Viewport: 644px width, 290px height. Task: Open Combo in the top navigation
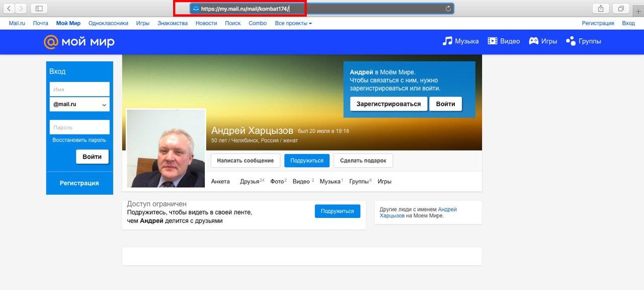(258, 23)
